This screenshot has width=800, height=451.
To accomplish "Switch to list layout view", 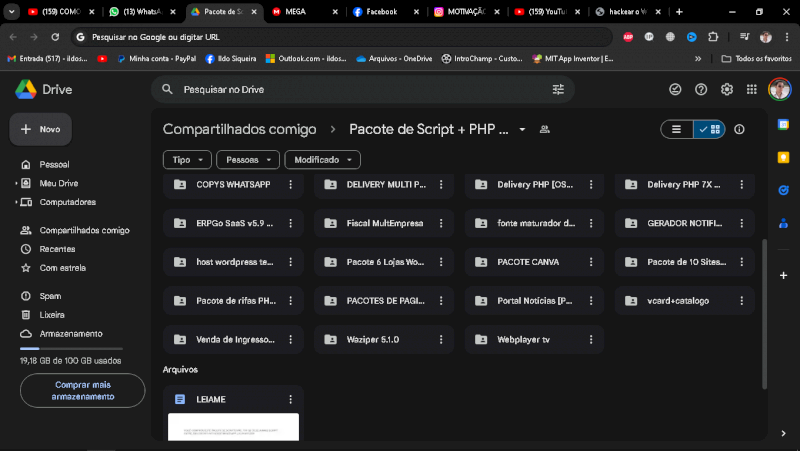I will (677, 129).
